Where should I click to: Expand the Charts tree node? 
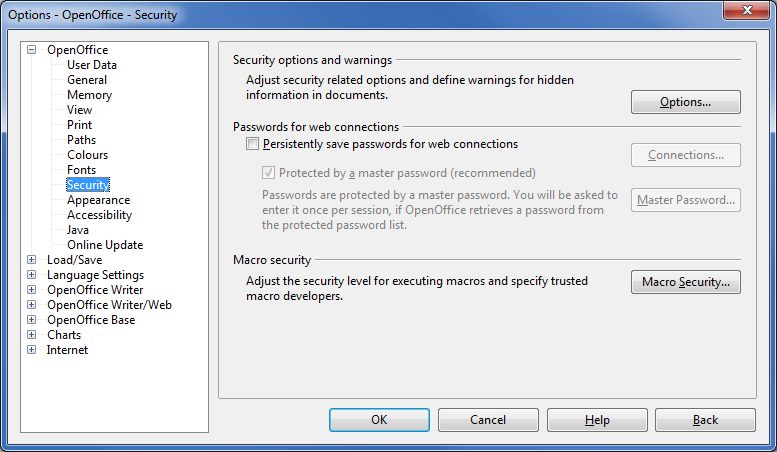[x=32, y=335]
